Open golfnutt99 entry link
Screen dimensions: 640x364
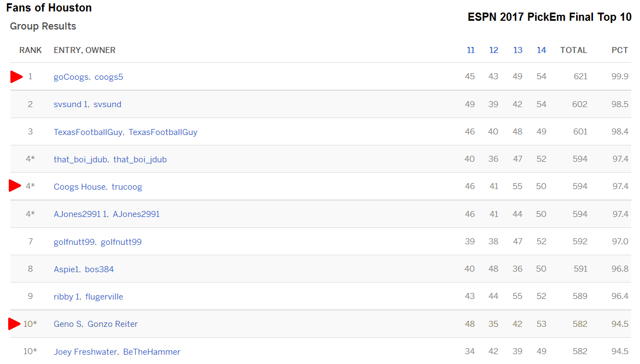74,242
